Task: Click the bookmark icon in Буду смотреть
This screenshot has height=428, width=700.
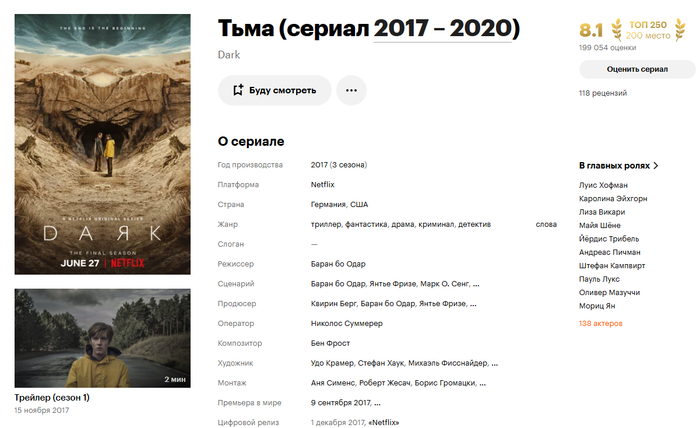Action: [x=238, y=90]
